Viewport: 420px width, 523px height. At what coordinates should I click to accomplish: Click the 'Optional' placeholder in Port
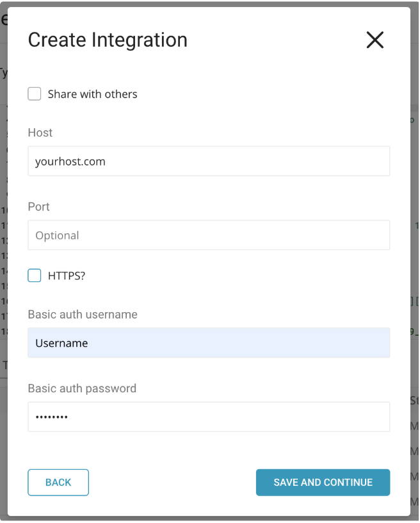click(x=58, y=235)
